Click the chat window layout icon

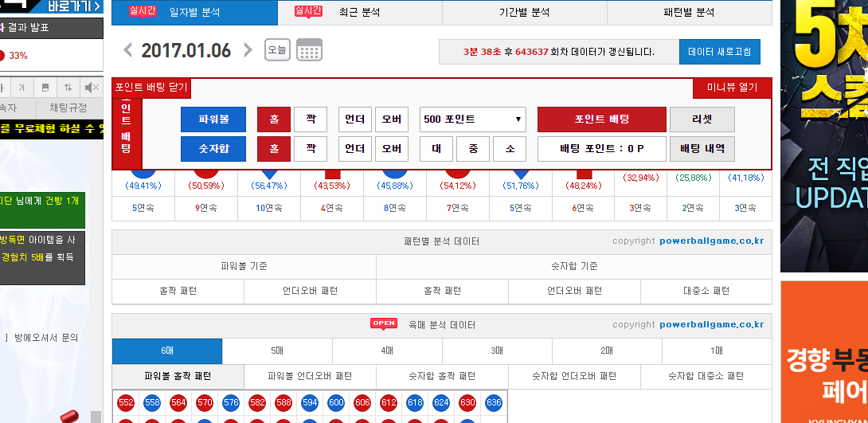click(x=45, y=88)
